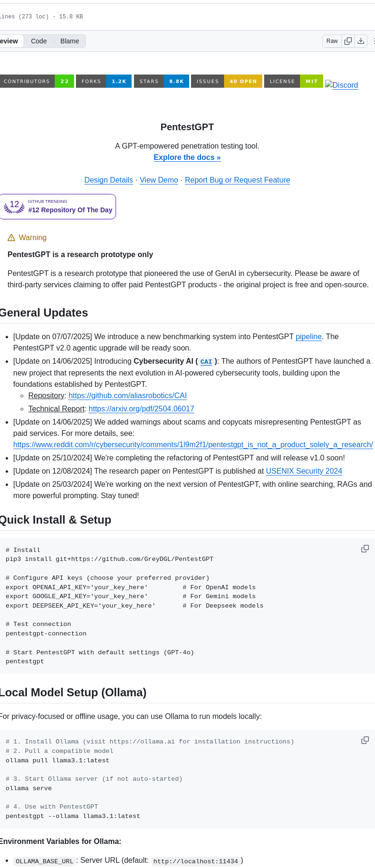The height and width of the screenshot is (868, 375).
Task: Copy the Quick Install code block
Action: pos(365,549)
